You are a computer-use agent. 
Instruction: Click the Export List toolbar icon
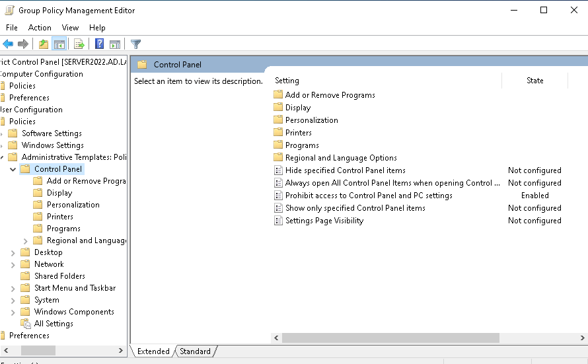(79, 44)
